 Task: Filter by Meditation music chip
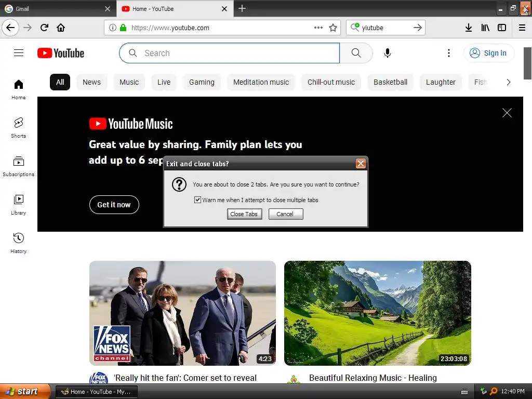[x=261, y=82]
